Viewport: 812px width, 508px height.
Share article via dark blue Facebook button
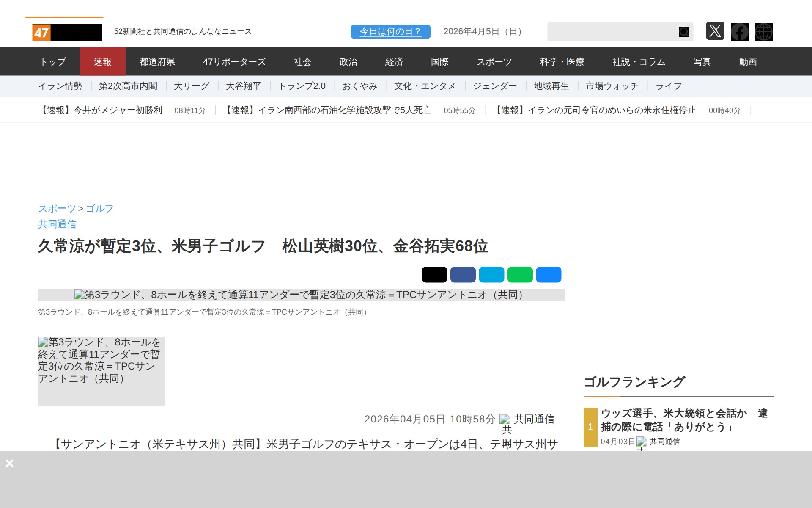[x=463, y=274]
